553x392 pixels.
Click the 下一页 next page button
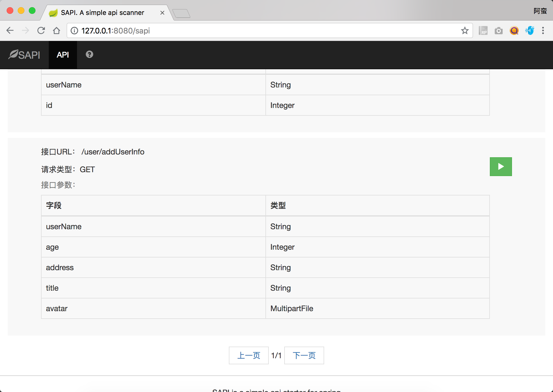(304, 355)
